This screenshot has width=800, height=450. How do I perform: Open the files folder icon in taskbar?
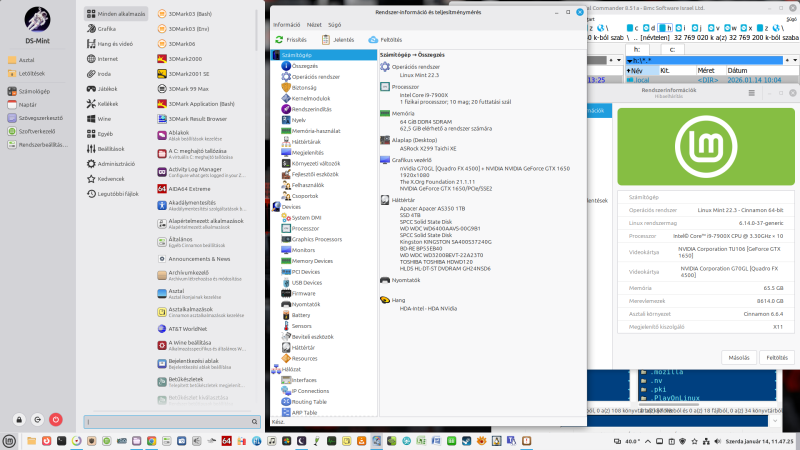pos(32,441)
